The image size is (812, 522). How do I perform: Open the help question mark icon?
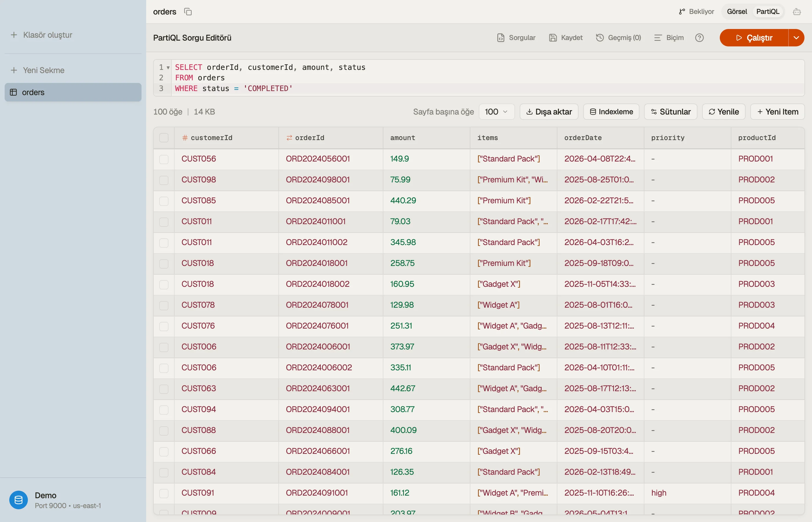(x=699, y=38)
